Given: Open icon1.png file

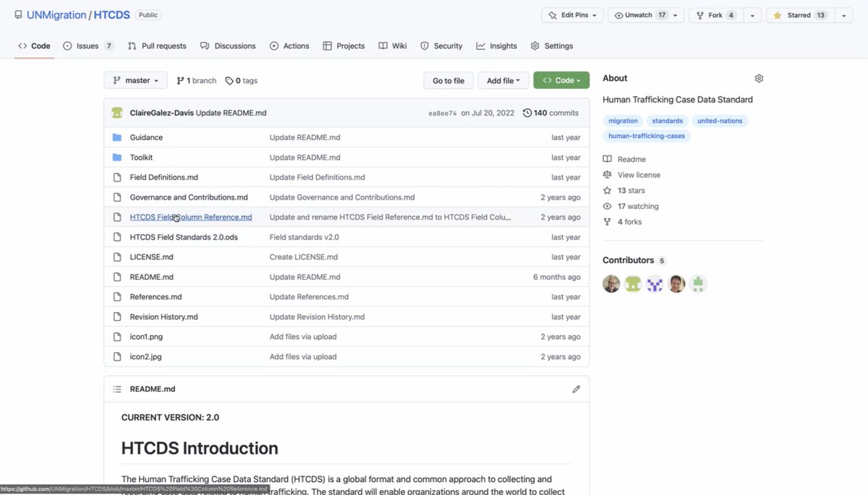Looking at the screenshot, I should pyautogui.click(x=147, y=337).
